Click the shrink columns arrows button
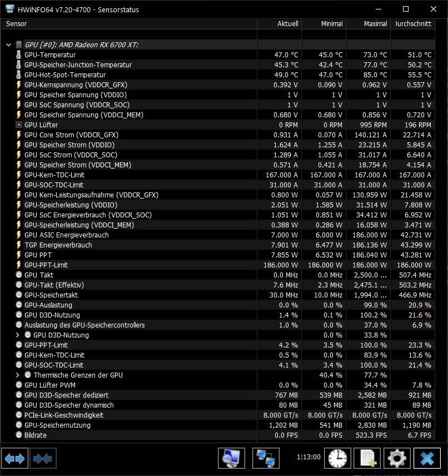The width and height of the screenshot is (448, 476). (43, 458)
